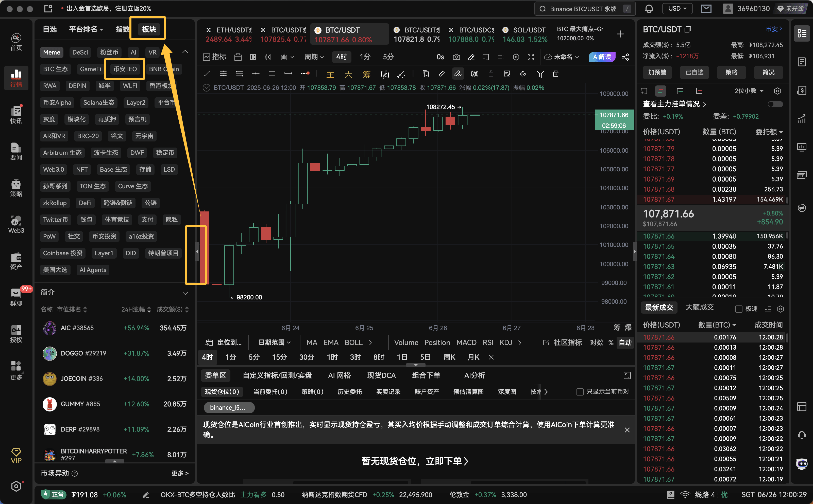Open the multi-chart layout icon
The image size is (813, 504).
point(253,57)
